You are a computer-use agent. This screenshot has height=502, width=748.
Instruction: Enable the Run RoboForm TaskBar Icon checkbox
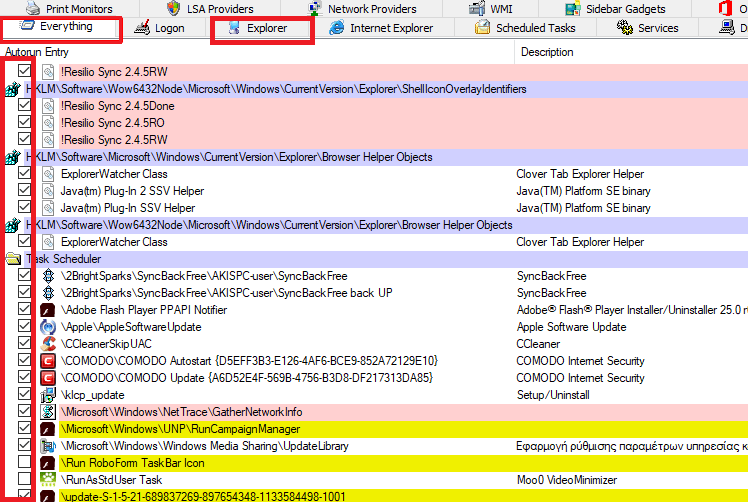pos(24,462)
